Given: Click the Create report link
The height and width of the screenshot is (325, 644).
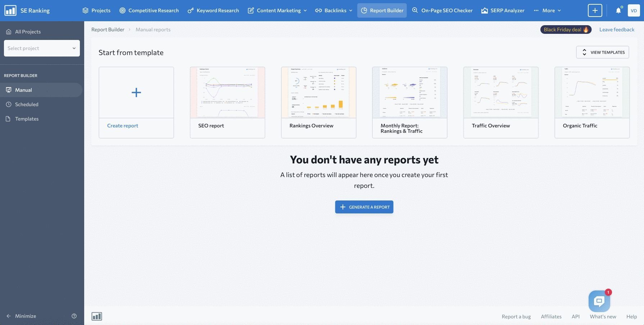Looking at the screenshot, I should (x=123, y=126).
